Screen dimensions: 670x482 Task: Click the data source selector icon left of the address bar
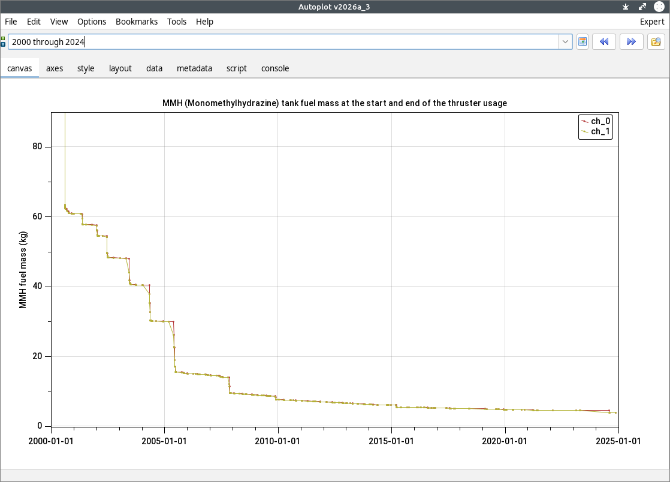pyautogui.click(x=3, y=41)
